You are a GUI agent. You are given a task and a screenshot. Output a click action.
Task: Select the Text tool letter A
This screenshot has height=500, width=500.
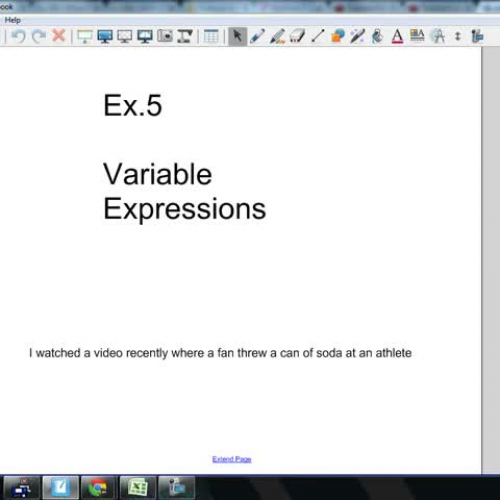(397, 36)
